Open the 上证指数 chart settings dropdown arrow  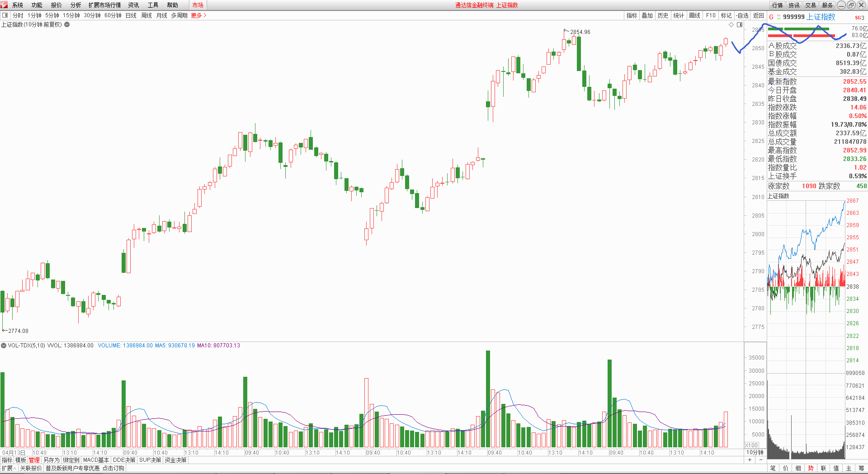pos(67,24)
